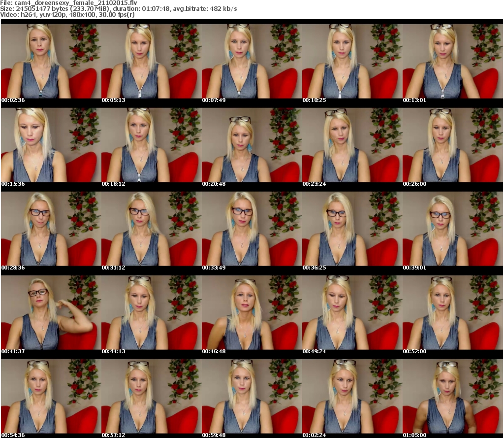Pick the frame labeled 00:39:01
Image resolution: width=504 pixels, height=438 pixels.
453,229
